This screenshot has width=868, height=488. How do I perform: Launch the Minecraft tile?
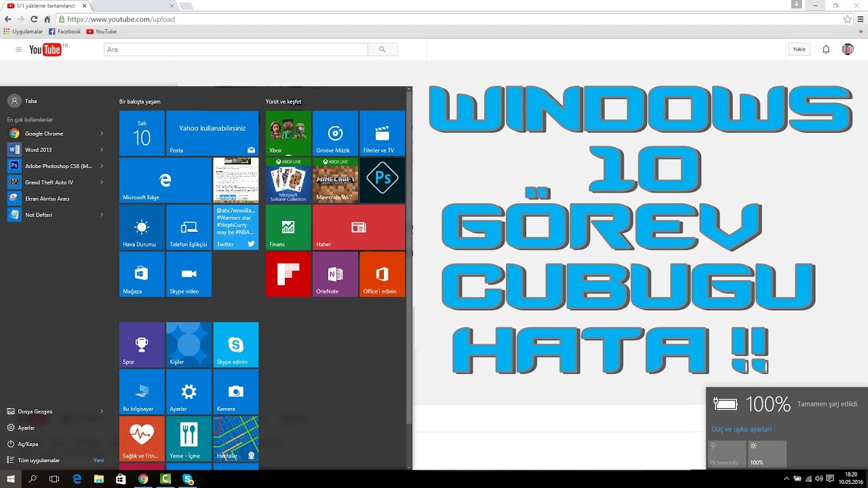tap(335, 180)
